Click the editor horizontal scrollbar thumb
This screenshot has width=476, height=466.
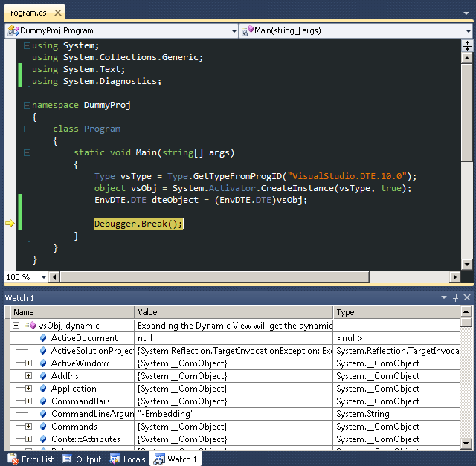tap(215, 277)
